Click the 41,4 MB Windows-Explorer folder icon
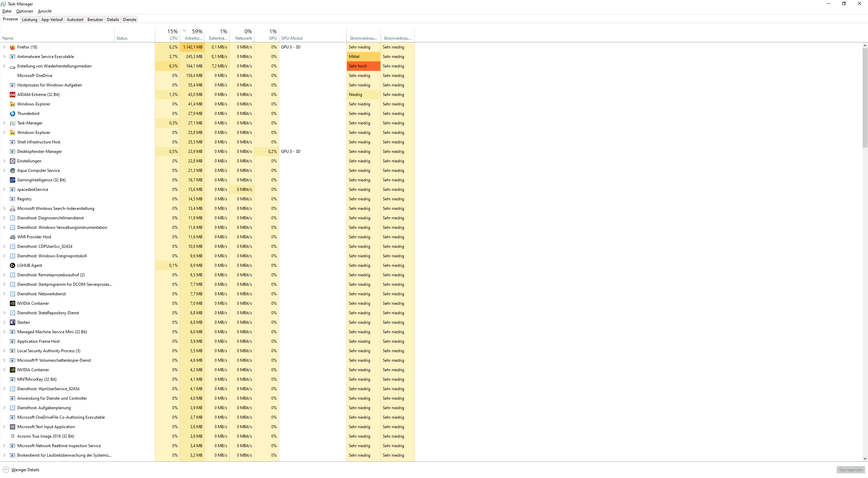 click(13, 104)
